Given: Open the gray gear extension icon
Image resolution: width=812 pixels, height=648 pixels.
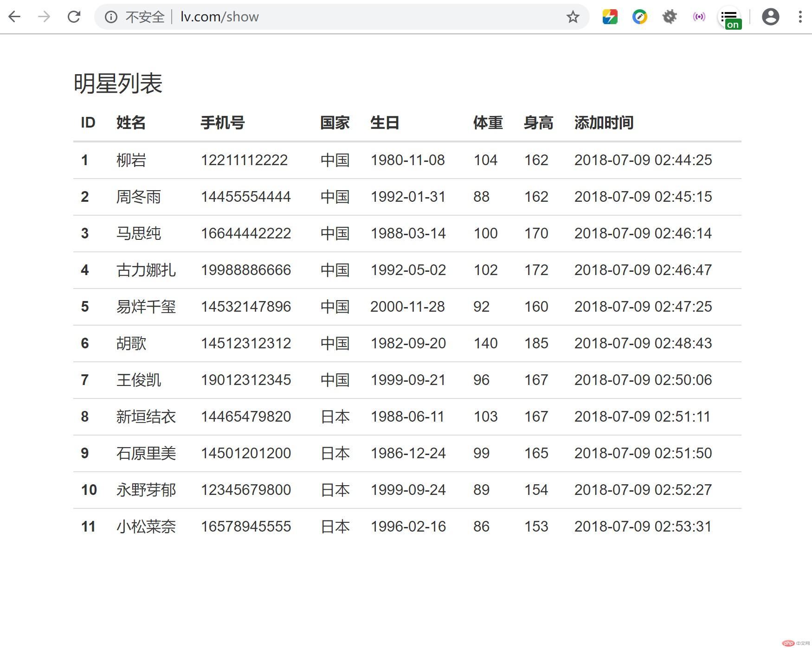Looking at the screenshot, I should 669,17.
